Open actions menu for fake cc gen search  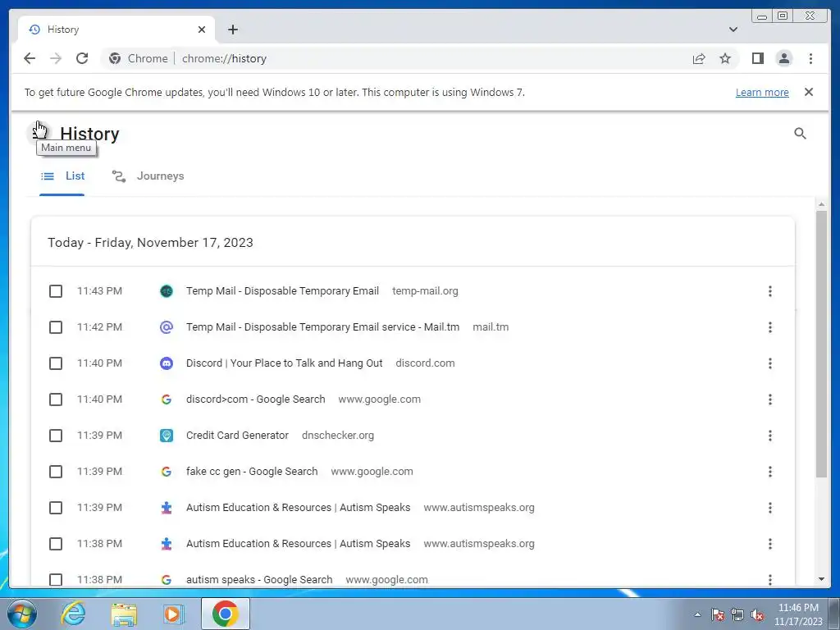coord(769,472)
